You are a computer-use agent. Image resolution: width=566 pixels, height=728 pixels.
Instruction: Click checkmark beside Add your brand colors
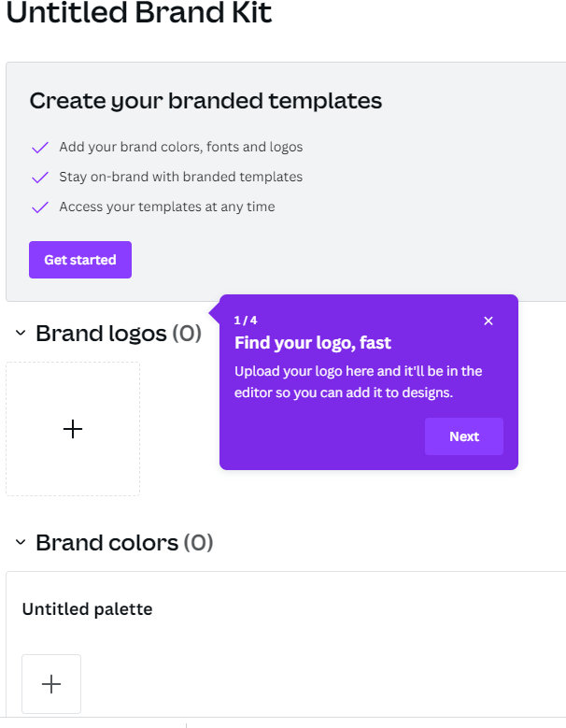coord(40,147)
